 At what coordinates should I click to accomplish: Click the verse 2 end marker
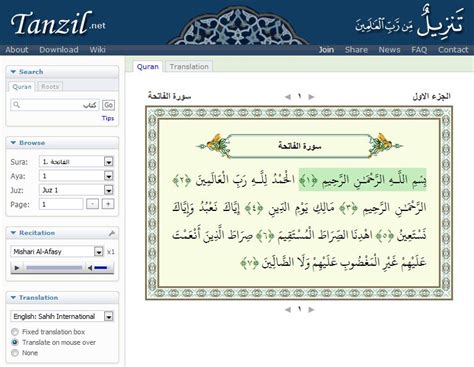click(182, 180)
